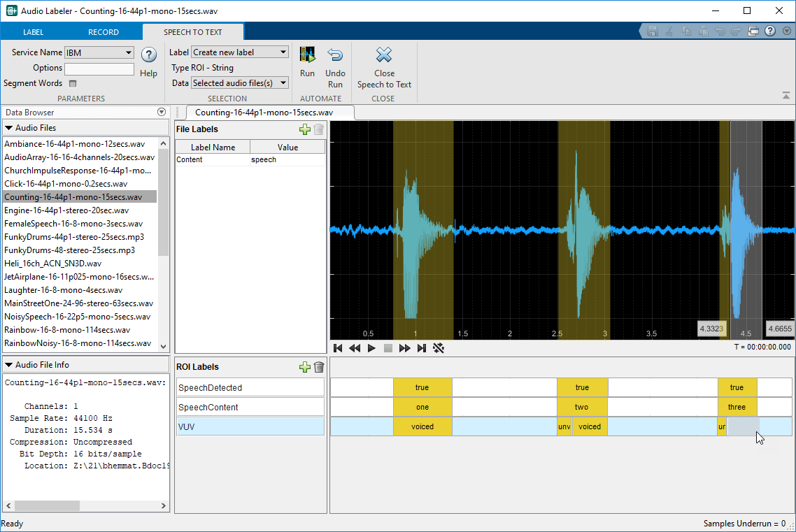Open the Help icon in Parameters
Screen dimensions: 796x532
[x=148, y=55]
